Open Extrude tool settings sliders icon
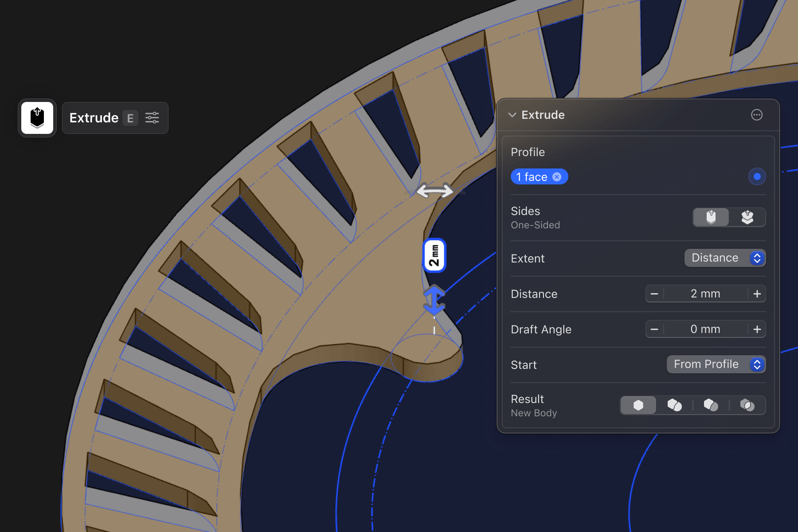798x532 pixels. 152,118
